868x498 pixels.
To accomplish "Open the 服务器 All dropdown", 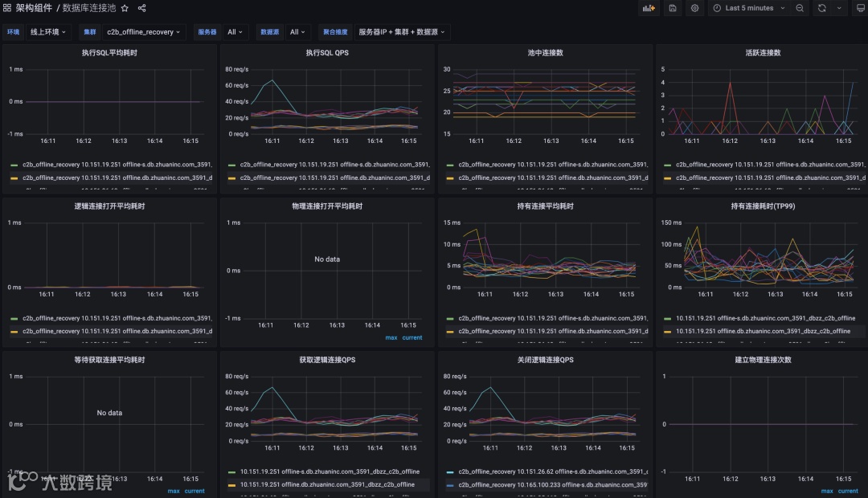I will 235,32.
